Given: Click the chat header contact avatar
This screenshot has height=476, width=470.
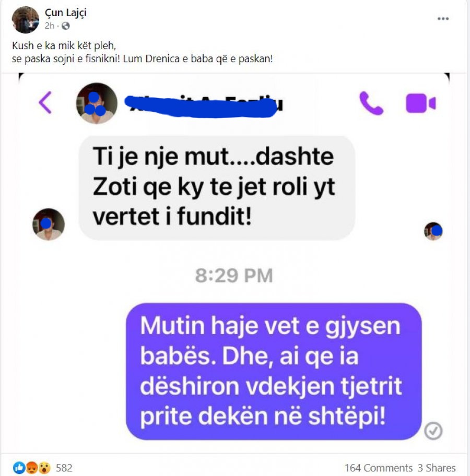Looking at the screenshot, I should [97, 103].
